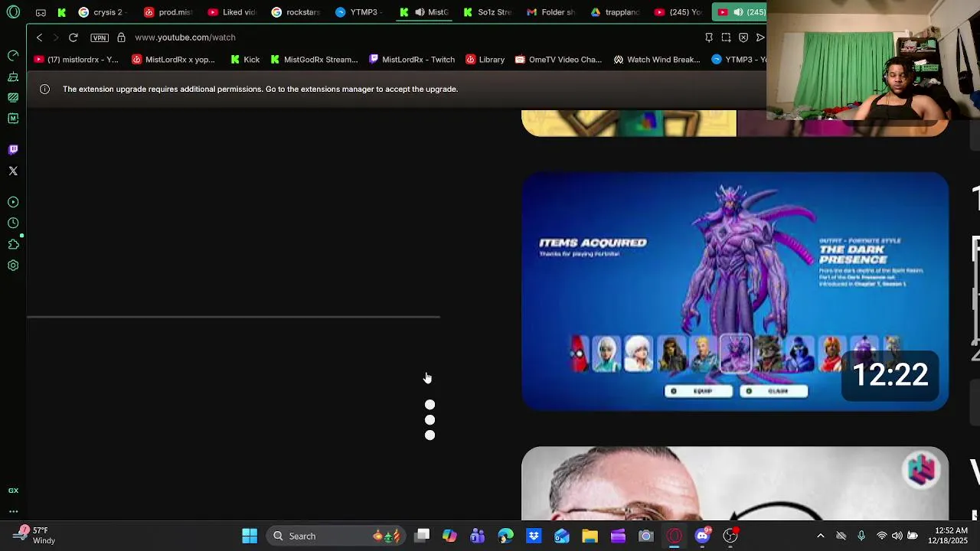Switch to the 'YTMP3' tab
The width and height of the screenshot is (980, 551).
point(359,12)
